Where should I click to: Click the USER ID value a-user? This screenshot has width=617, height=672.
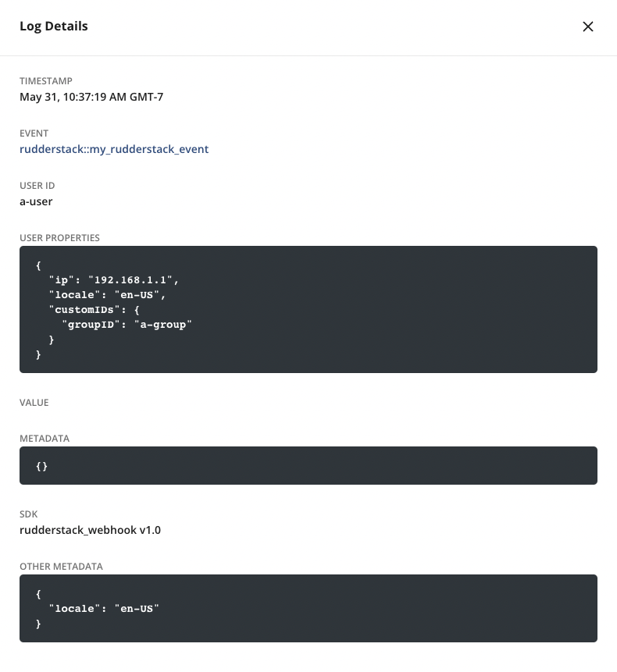[x=36, y=201]
